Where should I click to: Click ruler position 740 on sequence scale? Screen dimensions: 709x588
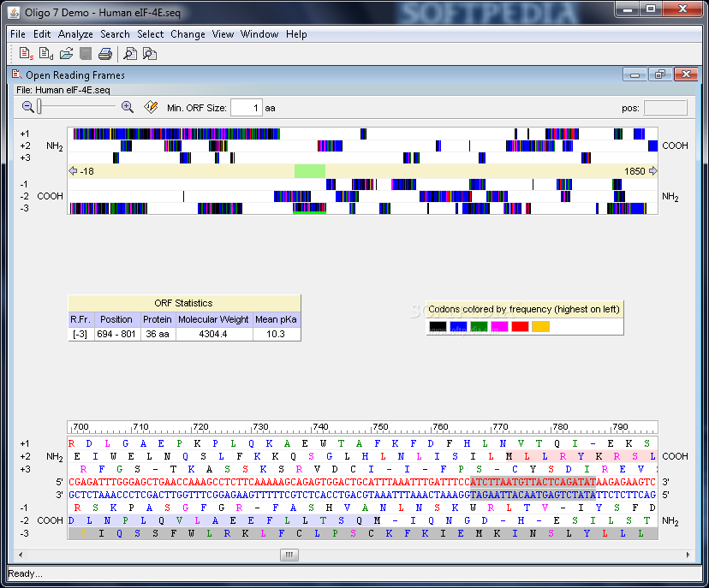pyautogui.click(x=320, y=426)
